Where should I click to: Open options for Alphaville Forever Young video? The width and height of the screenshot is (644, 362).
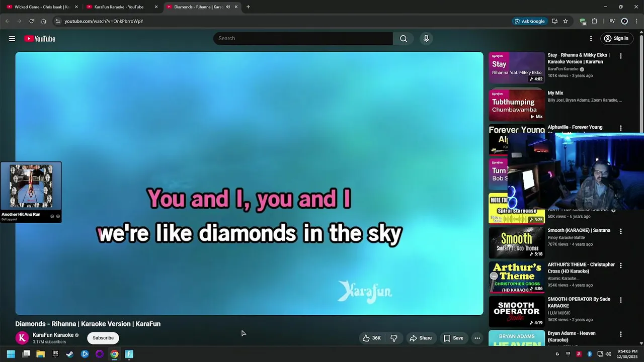pyautogui.click(x=621, y=128)
